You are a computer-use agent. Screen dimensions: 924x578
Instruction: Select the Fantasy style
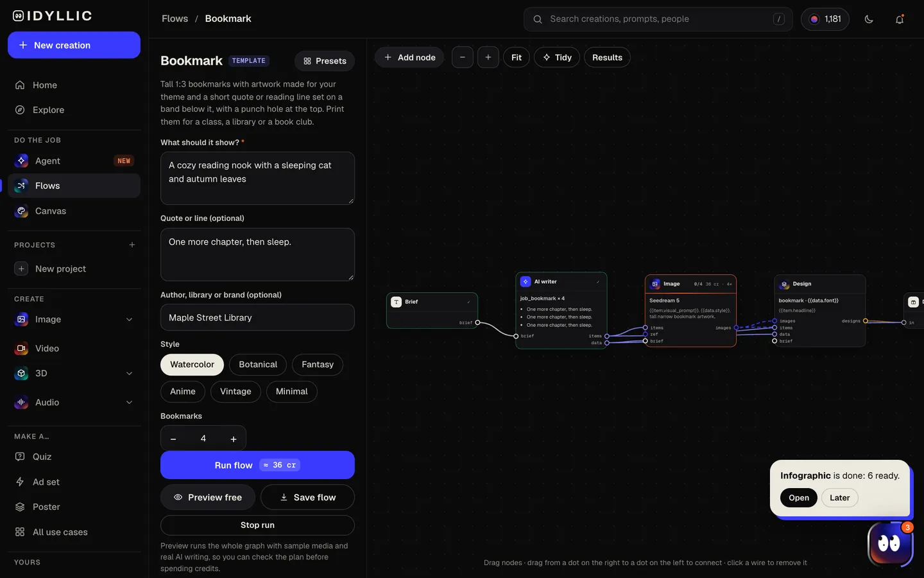(x=318, y=364)
